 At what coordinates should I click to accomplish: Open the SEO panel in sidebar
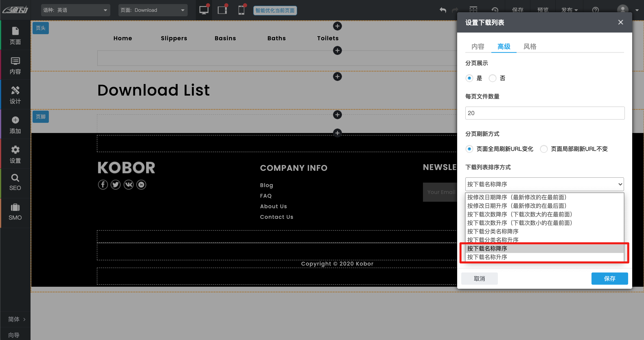15,182
